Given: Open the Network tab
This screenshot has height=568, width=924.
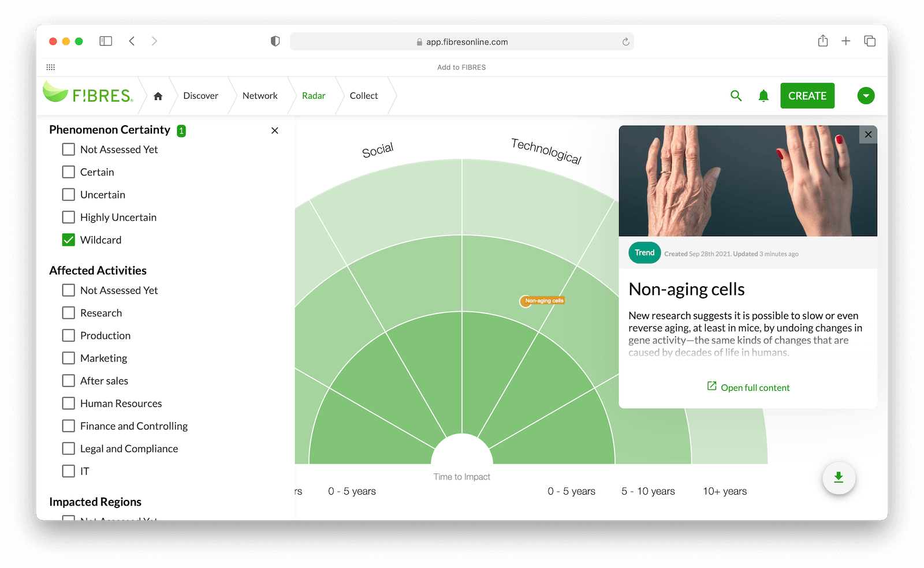Looking at the screenshot, I should (260, 96).
